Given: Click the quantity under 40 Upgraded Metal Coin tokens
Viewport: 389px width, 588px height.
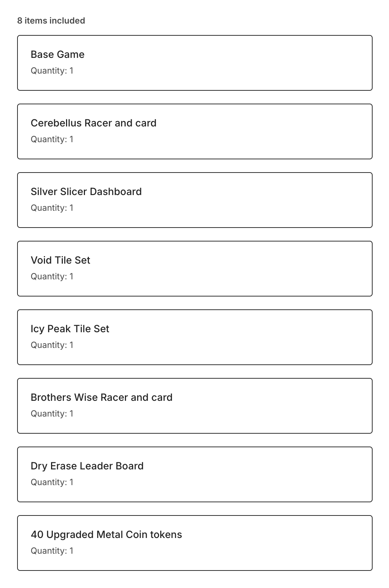Looking at the screenshot, I should pos(52,551).
